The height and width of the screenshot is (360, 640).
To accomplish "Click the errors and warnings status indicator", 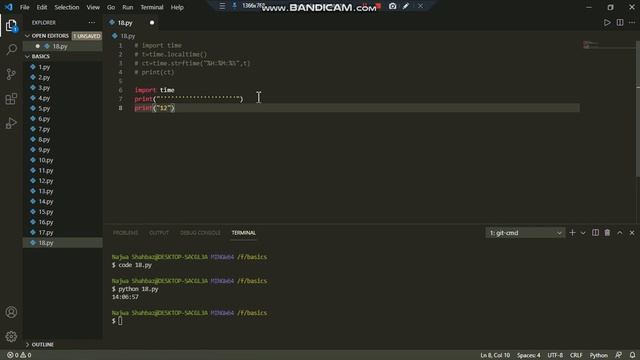I will tap(19, 355).
